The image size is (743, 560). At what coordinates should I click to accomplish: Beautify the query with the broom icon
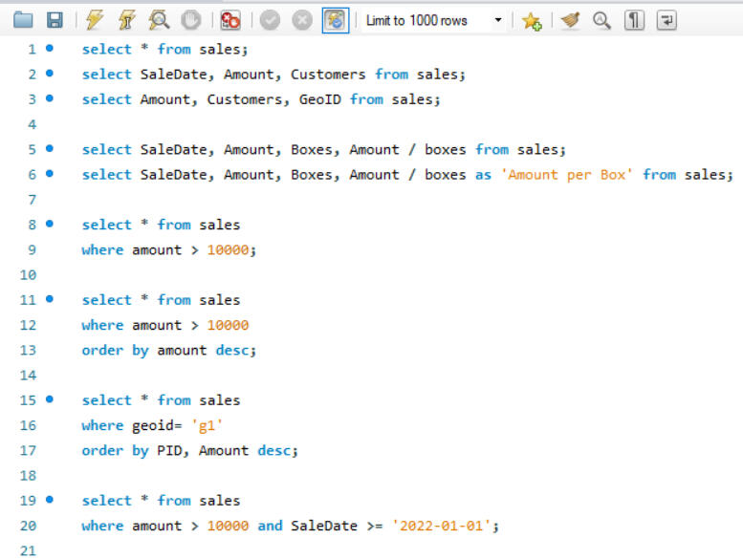click(571, 20)
